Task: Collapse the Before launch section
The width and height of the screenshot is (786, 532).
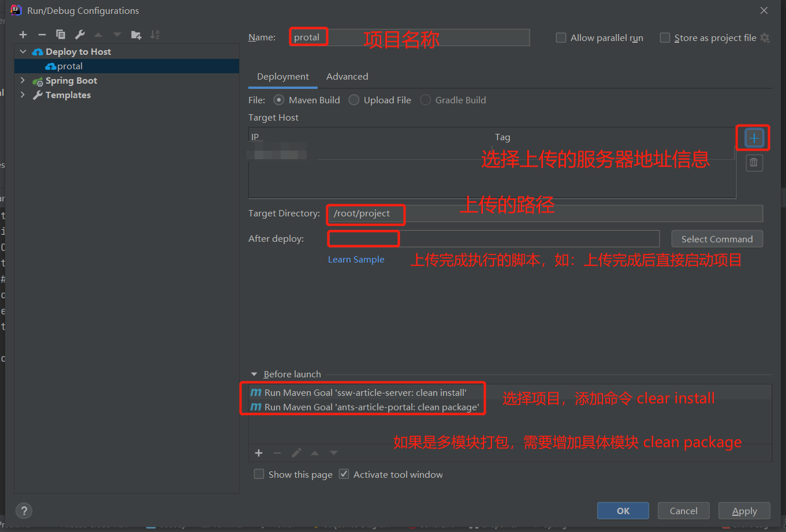Action: click(254, 374)
